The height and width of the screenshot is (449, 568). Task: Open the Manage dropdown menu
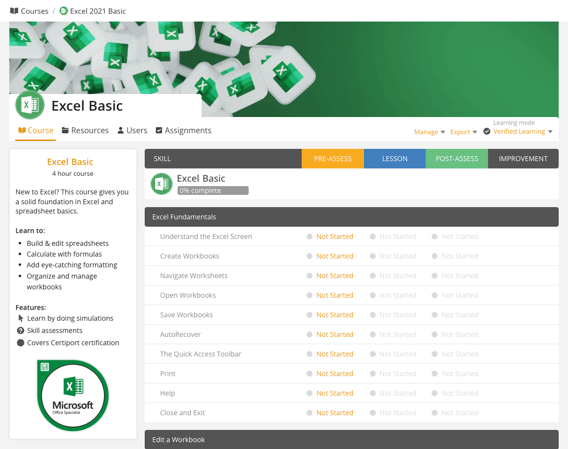430,132
